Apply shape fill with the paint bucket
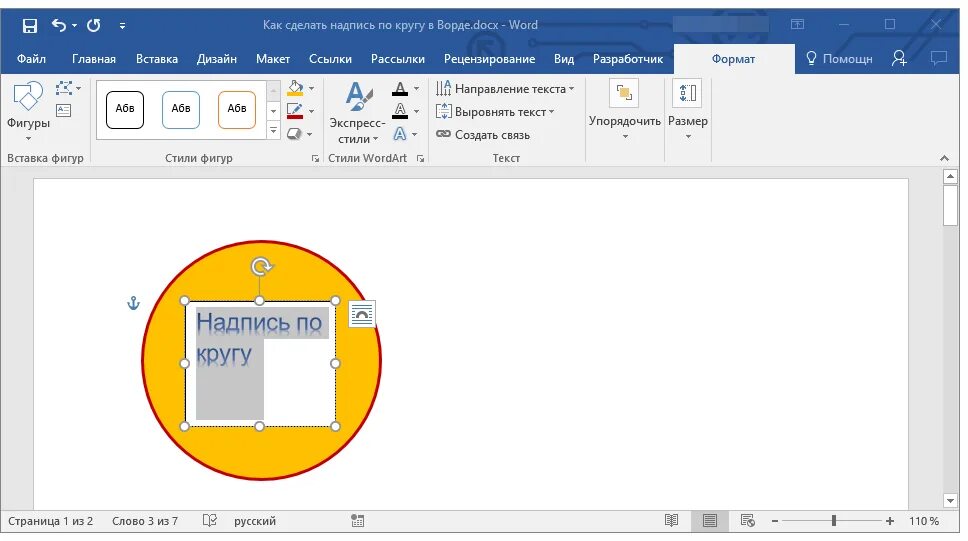The image size is (968, 541). click(295, 88)
